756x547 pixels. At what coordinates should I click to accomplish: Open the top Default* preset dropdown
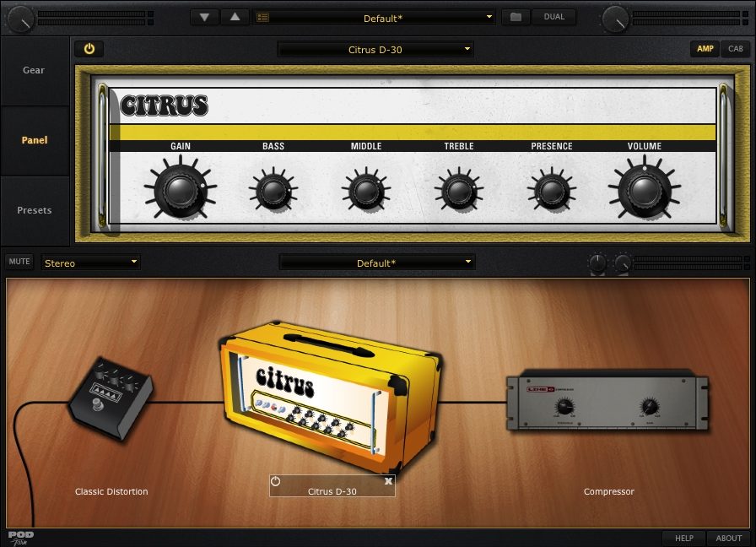pyautogui.click(x=374, y=18)
